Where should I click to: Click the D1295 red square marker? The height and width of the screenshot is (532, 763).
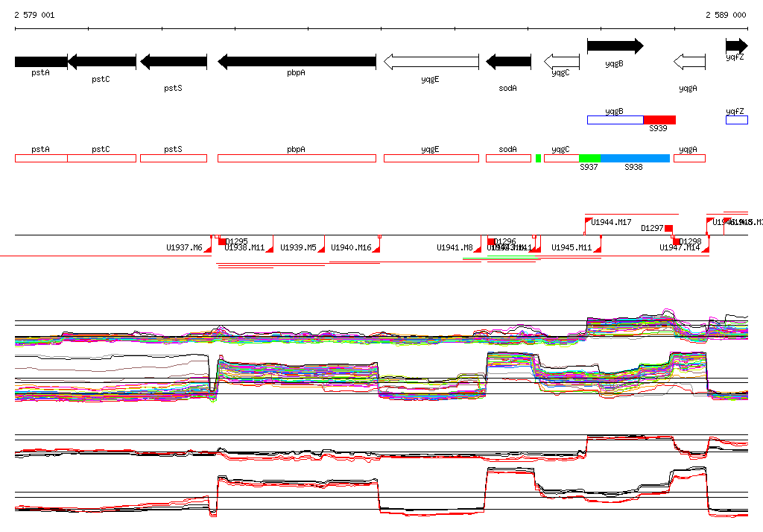222,241
